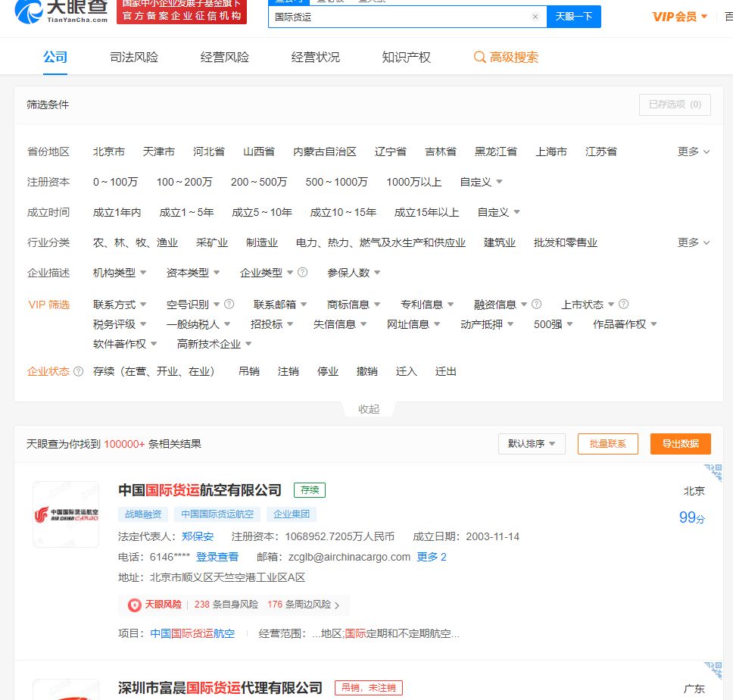Viewport: 733px width, 700px height.
Task: Open the 税务评级 dropdown
Action: (120, 324)
